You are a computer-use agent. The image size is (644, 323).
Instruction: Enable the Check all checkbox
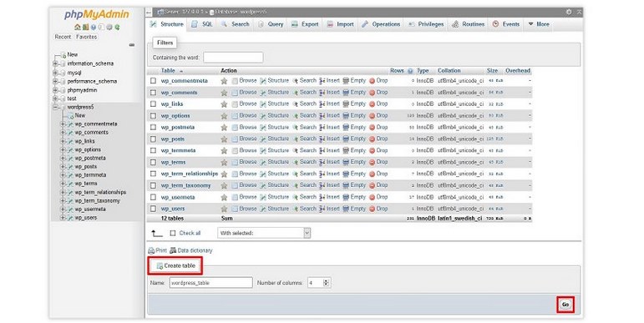pyautogui.click(x=173, y=233)
